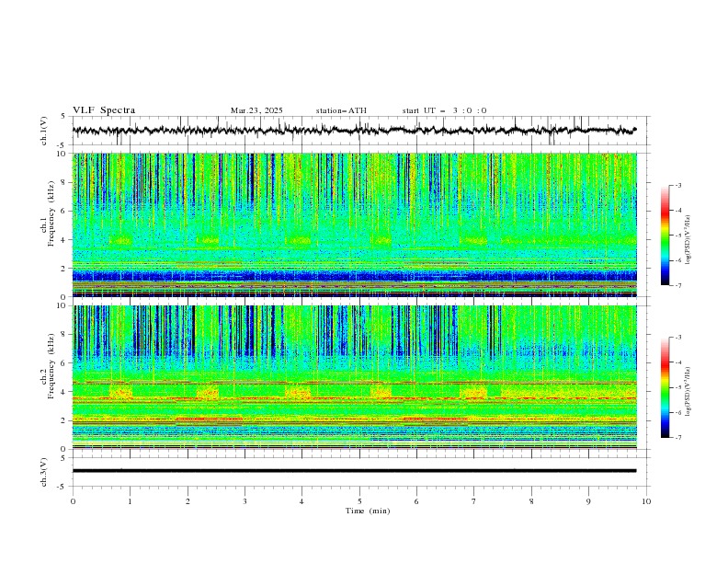
Task: Click time axis tick label "4"
Action: click(x=301, y=501)
